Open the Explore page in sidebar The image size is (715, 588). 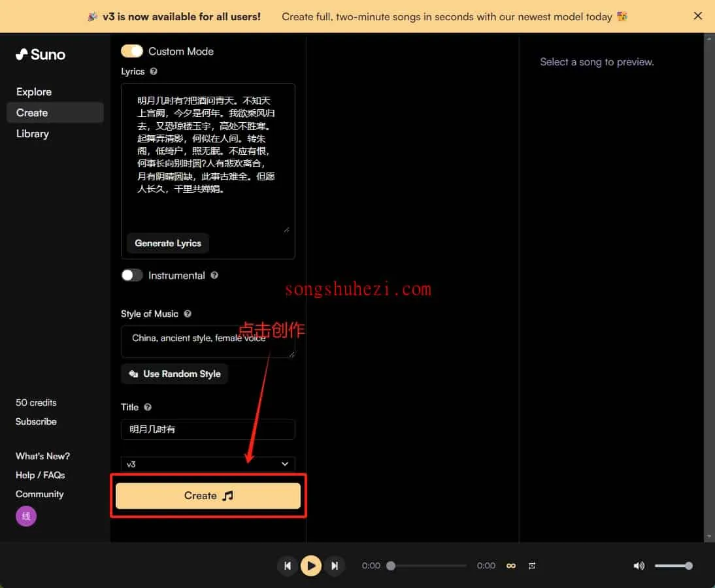pyautogui.click(x=34, y=92)
